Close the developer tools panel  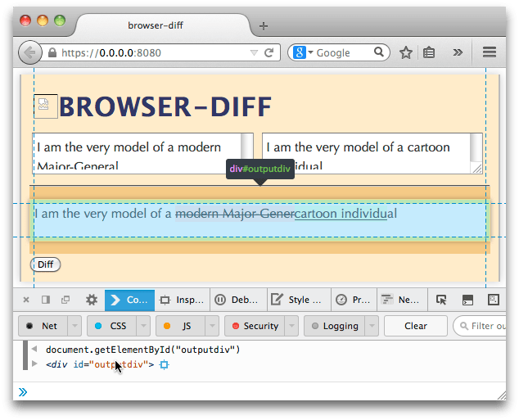tap(26, 300)
